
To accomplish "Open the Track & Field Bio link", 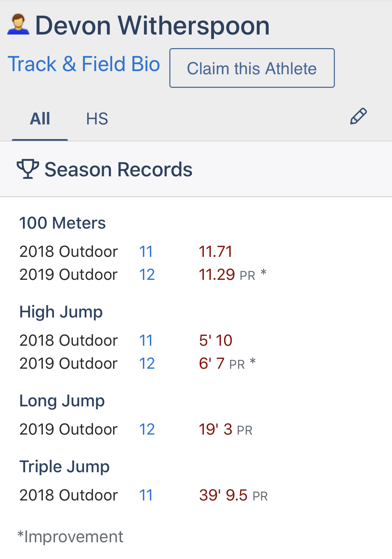I will point(84,64).
